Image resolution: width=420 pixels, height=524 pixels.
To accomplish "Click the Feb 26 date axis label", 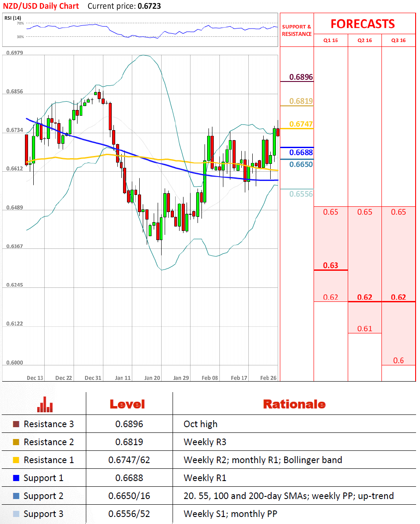I will point(268,378).
